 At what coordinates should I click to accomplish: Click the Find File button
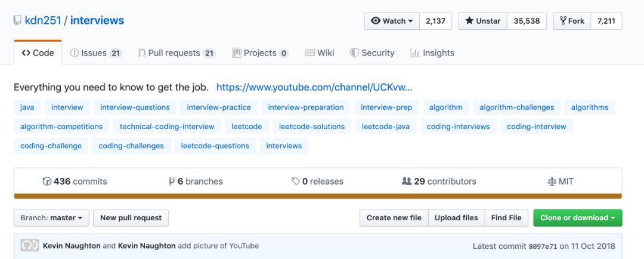506,218
